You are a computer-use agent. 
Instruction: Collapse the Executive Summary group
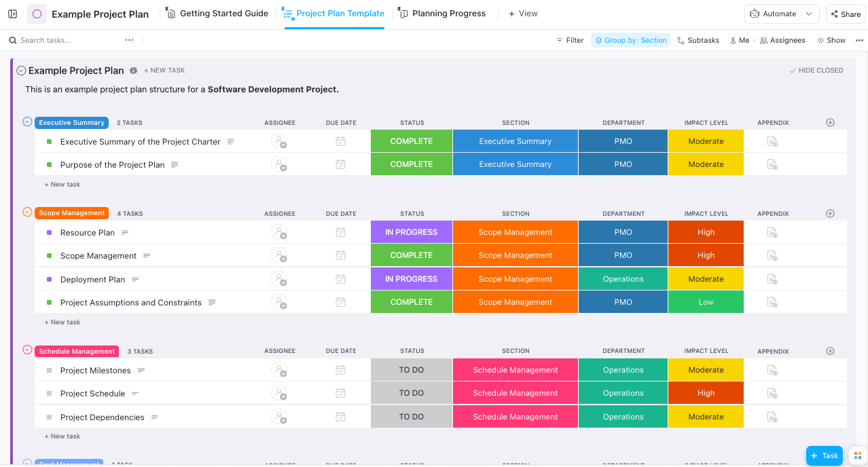[x=27, y=122]
